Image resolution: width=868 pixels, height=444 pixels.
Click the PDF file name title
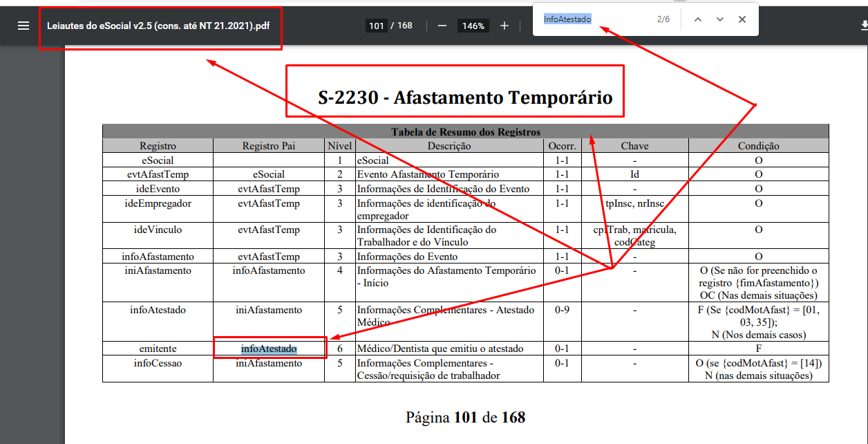pyautogui.click(x=158, y=26)
